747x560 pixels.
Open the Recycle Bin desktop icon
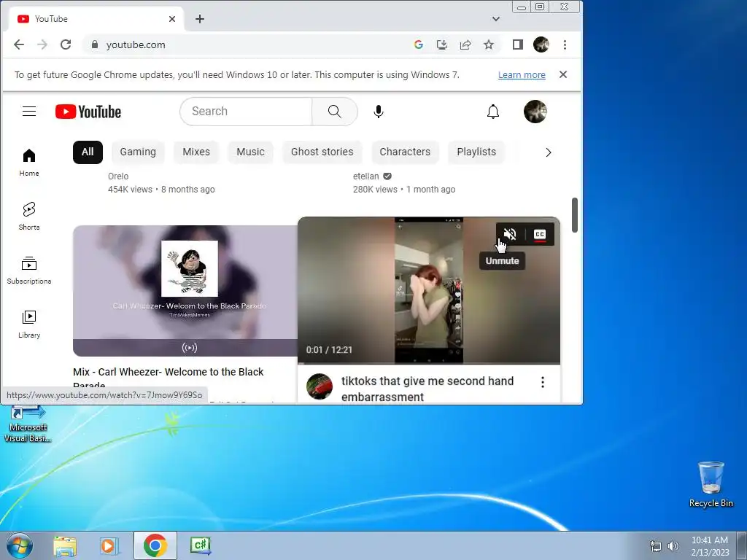click(711, 485)
